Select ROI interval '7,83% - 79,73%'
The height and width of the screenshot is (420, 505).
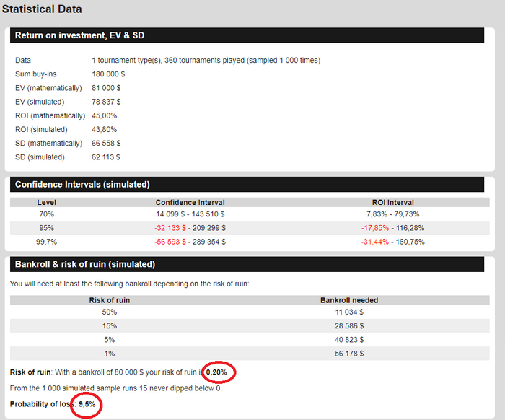coord(393,214)
